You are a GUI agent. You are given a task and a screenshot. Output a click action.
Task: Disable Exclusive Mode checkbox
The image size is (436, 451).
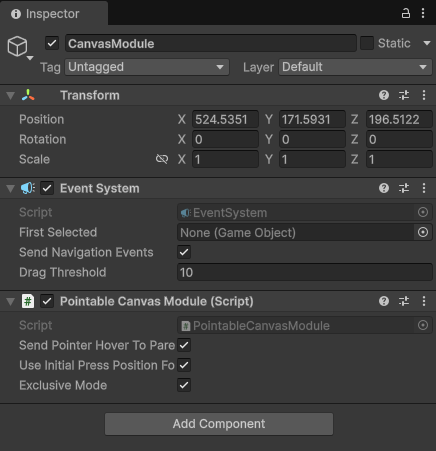[x=184, y=385]
